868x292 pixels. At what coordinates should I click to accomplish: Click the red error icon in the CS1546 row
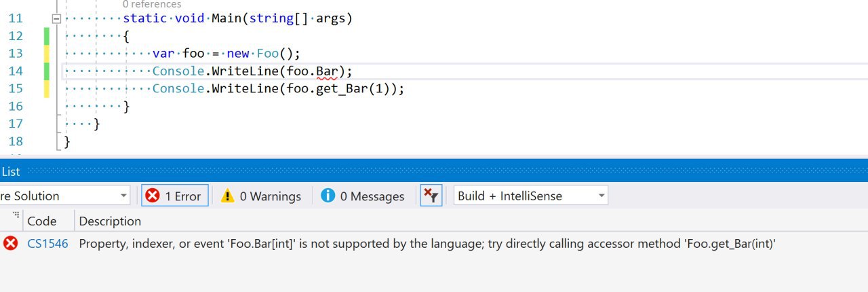pyautogui.click(x=11, y=243)
